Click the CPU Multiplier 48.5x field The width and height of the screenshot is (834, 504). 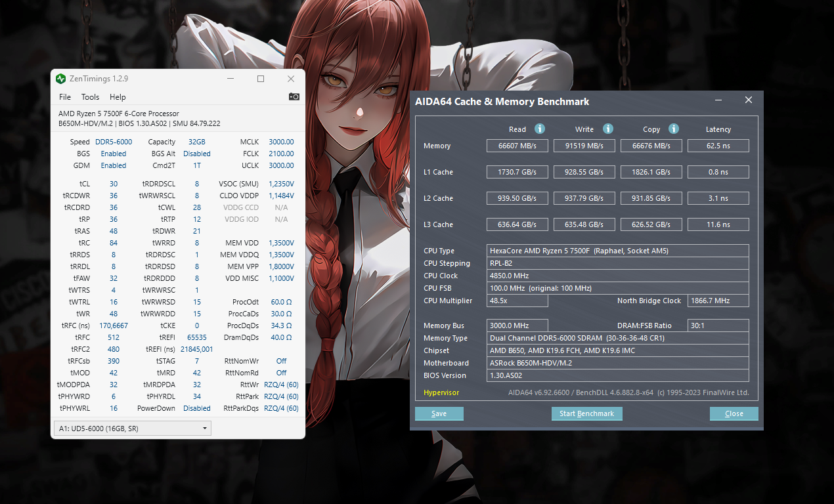click(x=517, y=301)
